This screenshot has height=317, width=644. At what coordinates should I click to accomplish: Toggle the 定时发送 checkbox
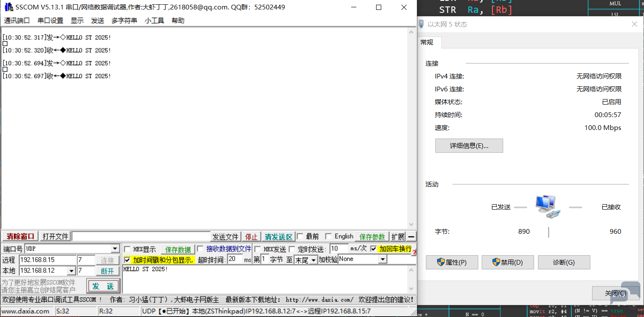[x=292, y=249]
